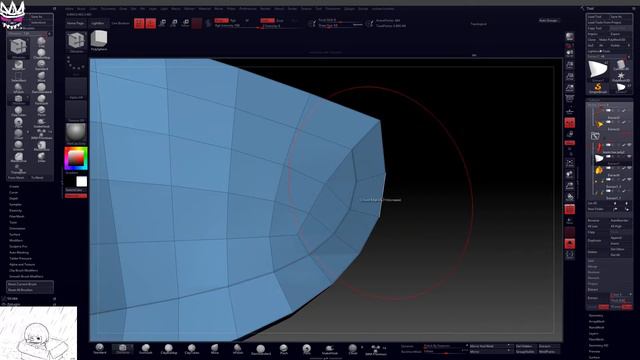The height and width of the screenshot is (360, 640).
Task: Toggle eye visibility of selected white subtool
Action: tap(629, 156)
